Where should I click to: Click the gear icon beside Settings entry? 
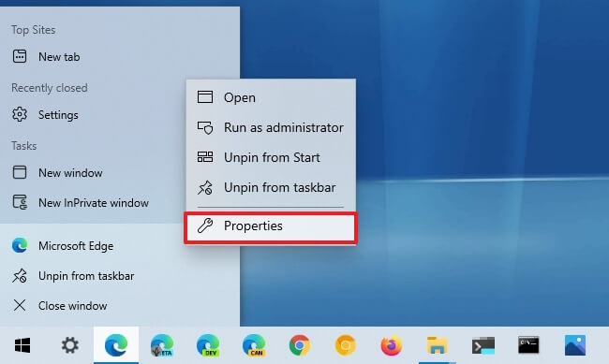pos(20,114)
